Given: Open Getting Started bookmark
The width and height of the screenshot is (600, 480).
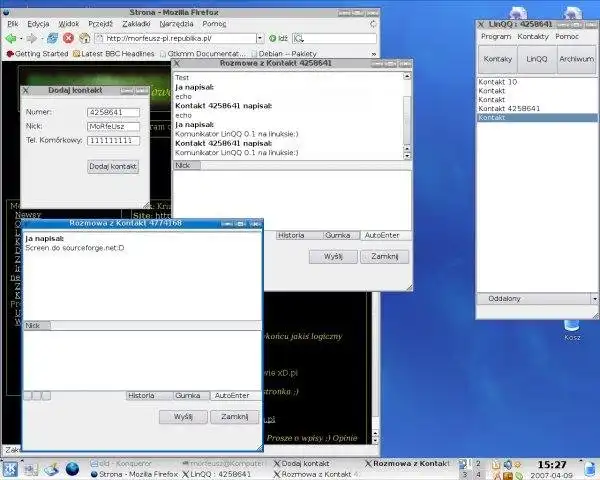Looking at the screenshot, I should click(x=38, y=54).
